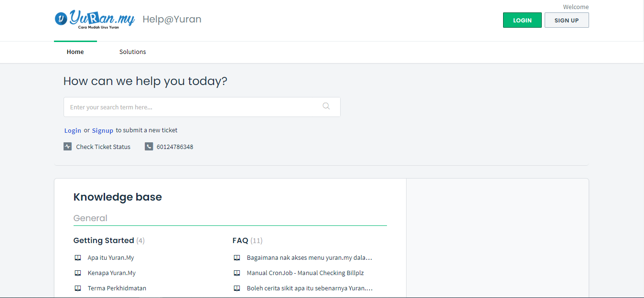Click book icon beside Manual CronJob article
644x298 pixels.
(237, 273)
